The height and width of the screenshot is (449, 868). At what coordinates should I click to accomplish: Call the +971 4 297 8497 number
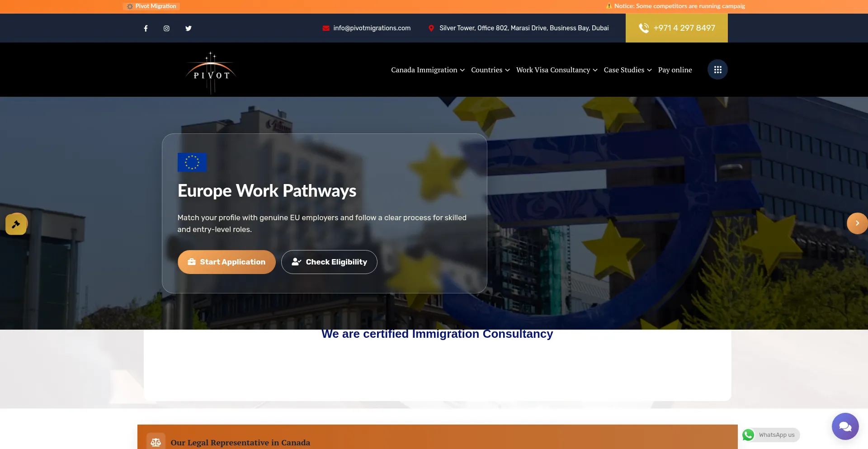[x=676, y=28]
